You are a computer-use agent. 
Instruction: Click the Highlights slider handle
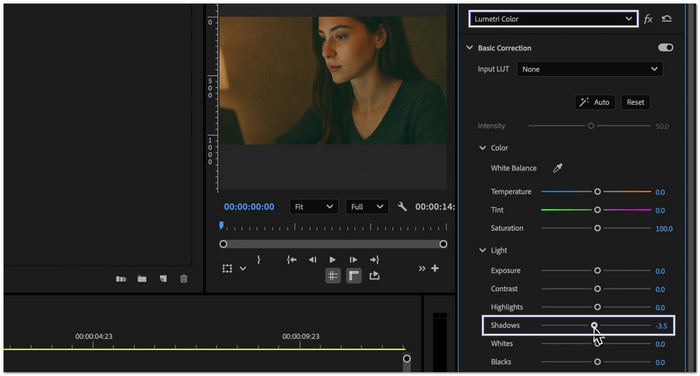point(597,307)
